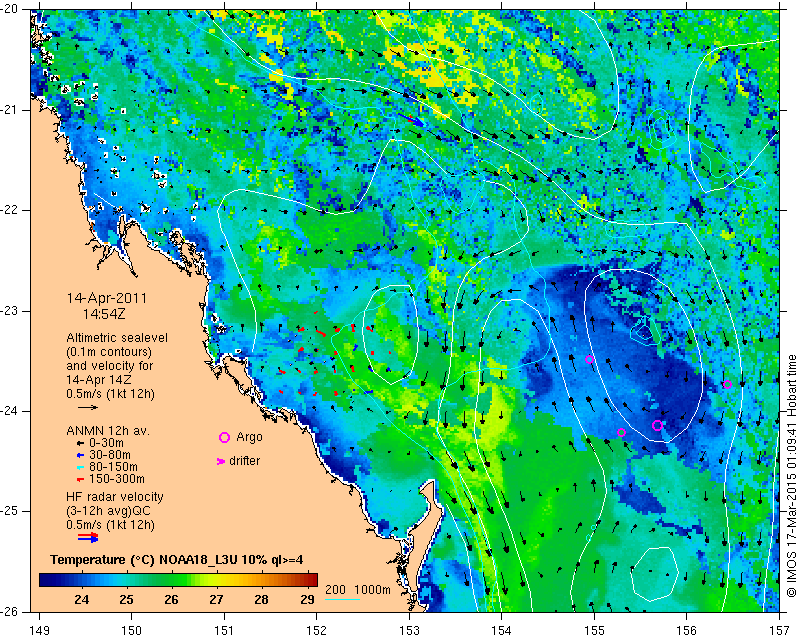Click colorbar tick label '24'
The height and width of the screenshot is (640, 800).
[x=82, y=599]
